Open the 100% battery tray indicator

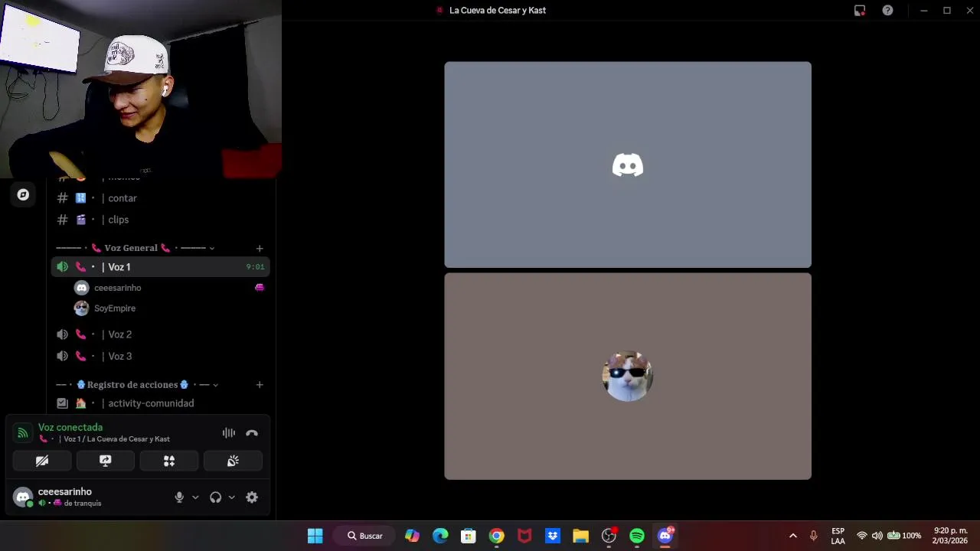pos(904,536)
